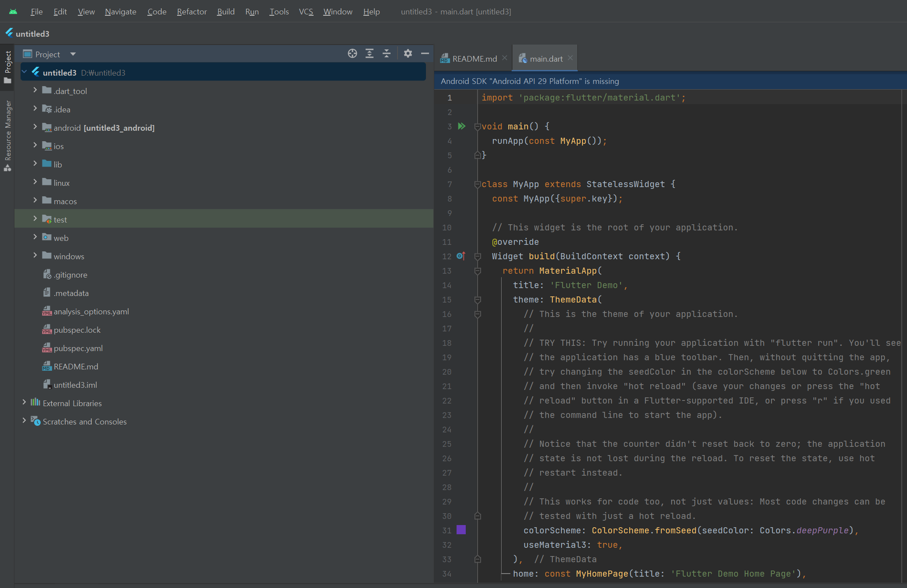Click the Collapse All icon in Project panel
Image resolution: width=907 pixels, height=588 pixels.
[x=387, y=53]
